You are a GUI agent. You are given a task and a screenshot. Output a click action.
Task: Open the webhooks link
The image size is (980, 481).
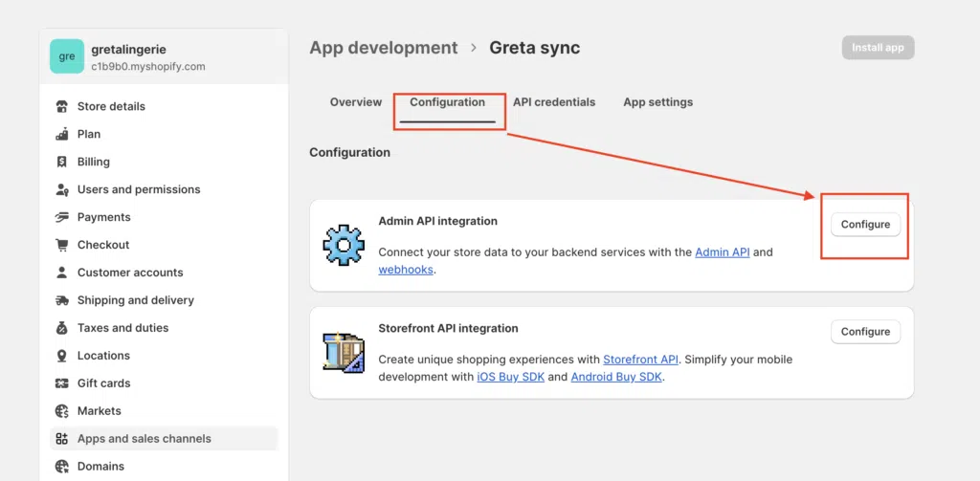[406, 270]
